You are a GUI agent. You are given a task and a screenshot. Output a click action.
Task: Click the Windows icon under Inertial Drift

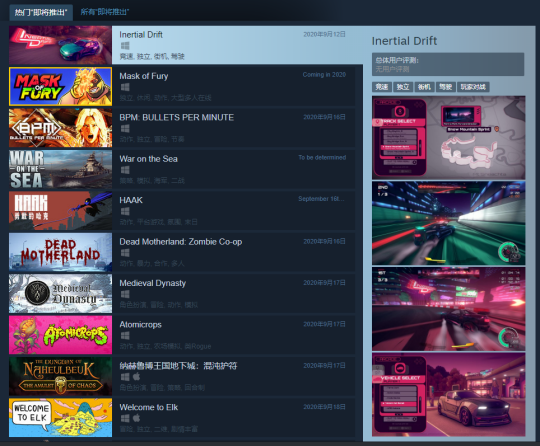125,45
